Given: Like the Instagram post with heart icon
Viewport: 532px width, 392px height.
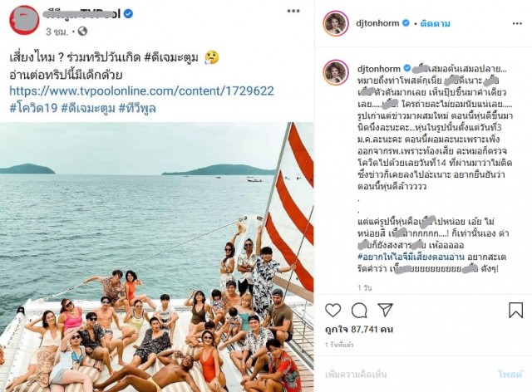Looking at the screenshot, I should tap(332, 310).
